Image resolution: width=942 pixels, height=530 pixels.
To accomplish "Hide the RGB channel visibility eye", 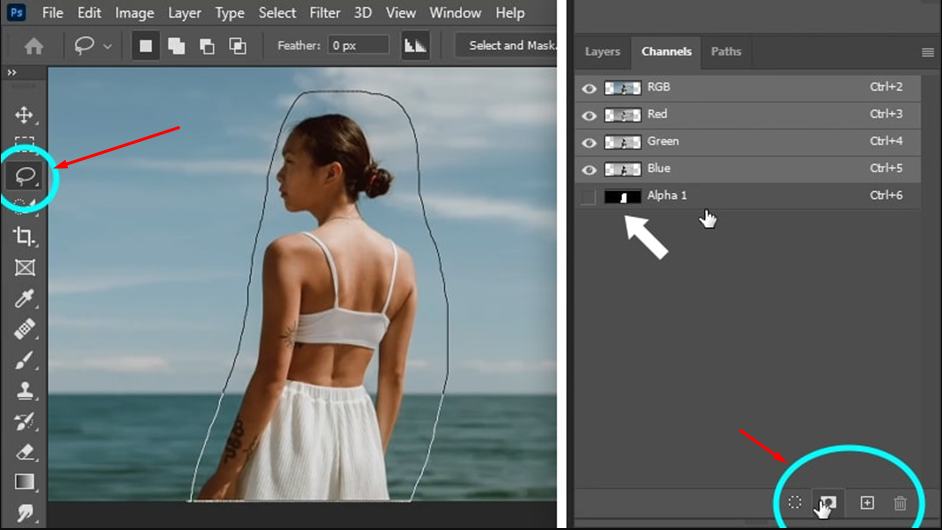I will [x=589, y=88].
